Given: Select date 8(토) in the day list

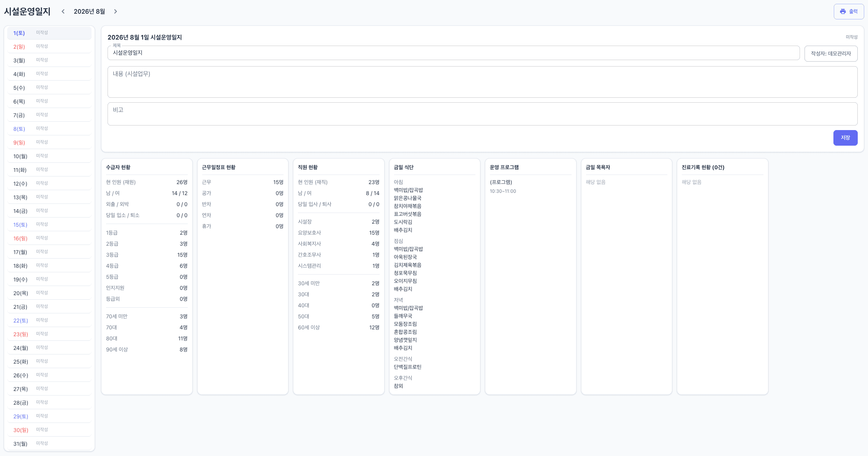Looking at the screenshot, I should (x=49, y=129).
